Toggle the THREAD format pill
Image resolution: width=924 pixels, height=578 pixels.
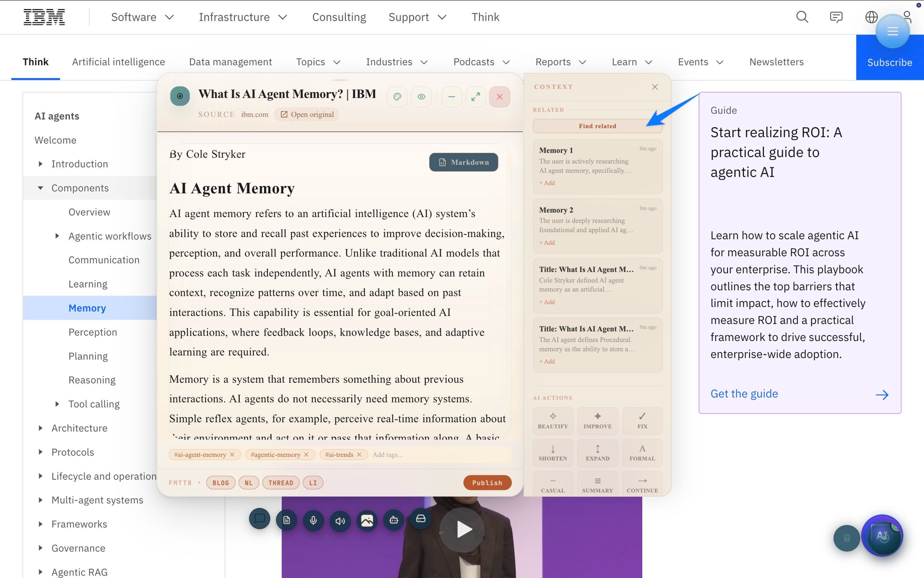point(281,483)
